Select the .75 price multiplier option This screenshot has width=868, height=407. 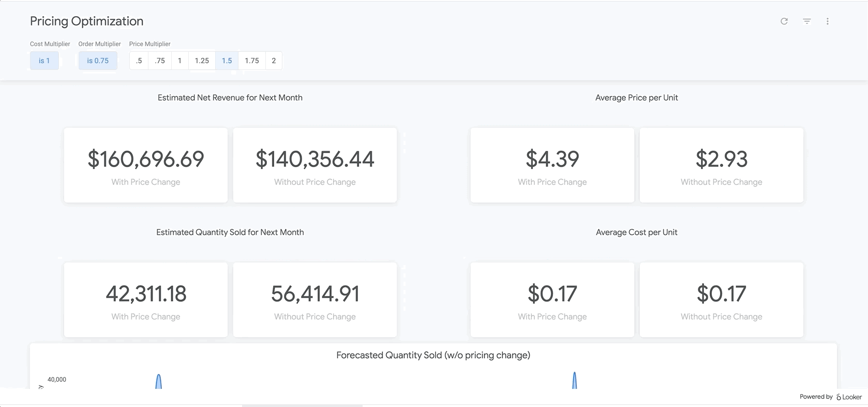coord(160,61)
